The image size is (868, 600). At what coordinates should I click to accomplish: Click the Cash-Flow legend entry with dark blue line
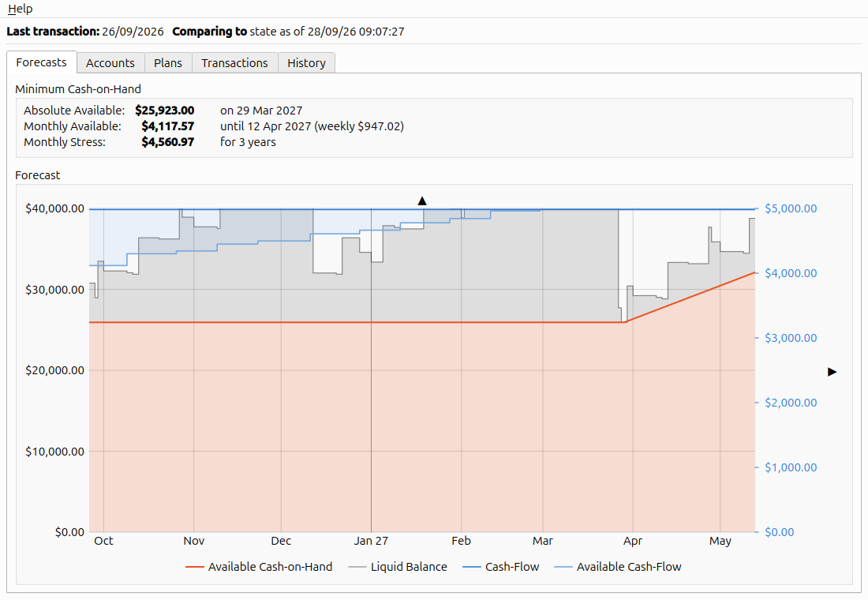[x=500, y=567]
